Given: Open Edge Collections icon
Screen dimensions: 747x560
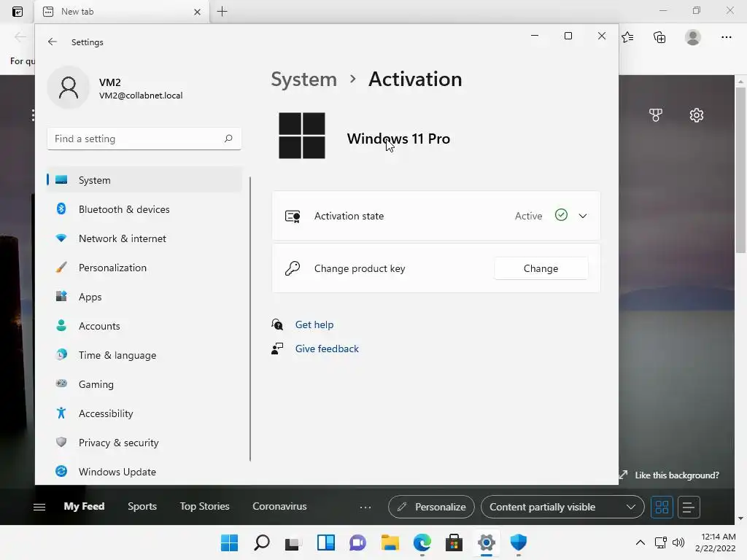Looking at the screenshot, I should click(x=659, y=37).
